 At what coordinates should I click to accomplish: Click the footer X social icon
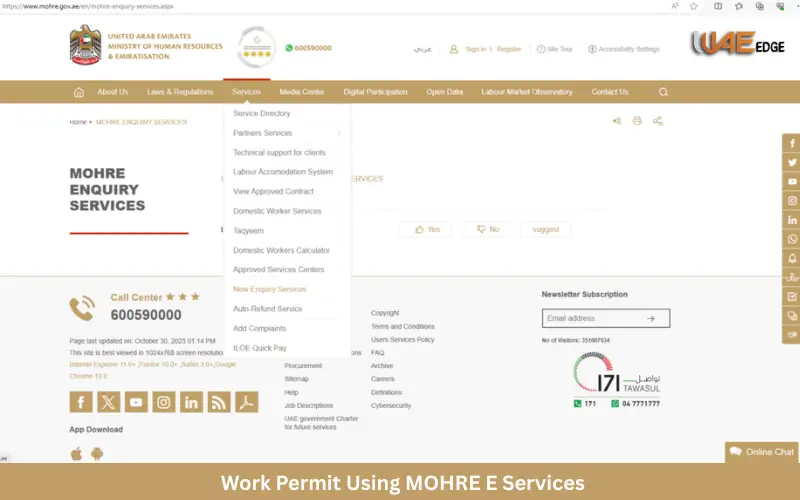tap(109, 402)
